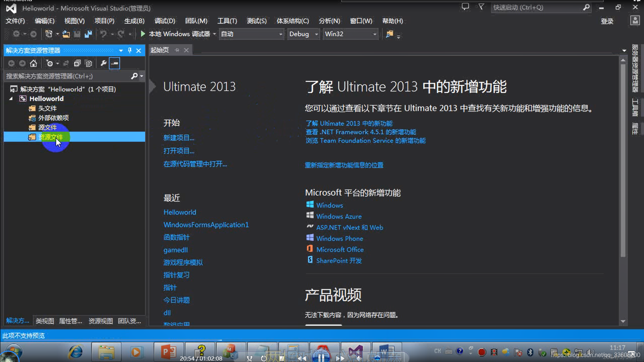
Task: Click the pending changes filter clock icon
Action: (50, 63)
